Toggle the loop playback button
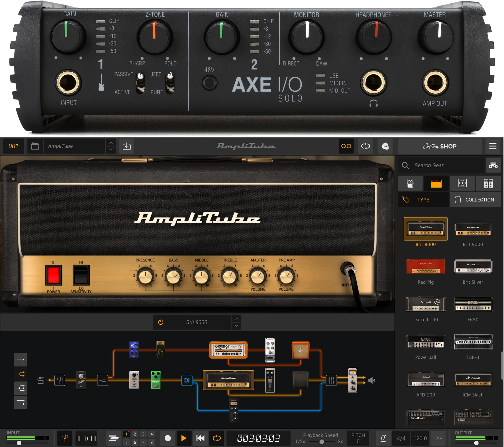The image size is (504, 447). click(217, 438)
